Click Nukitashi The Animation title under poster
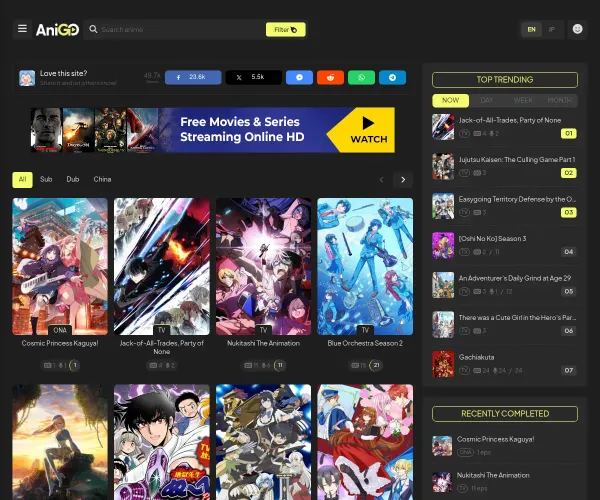The width and height of the screenshot is (600, 500). point(263,343)
